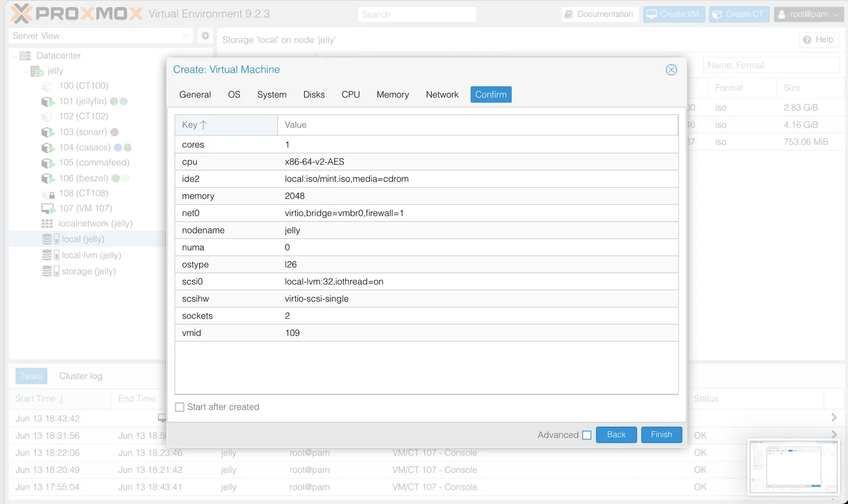Click the Create CT button
The image size is (848, 504).
point(739,14)
